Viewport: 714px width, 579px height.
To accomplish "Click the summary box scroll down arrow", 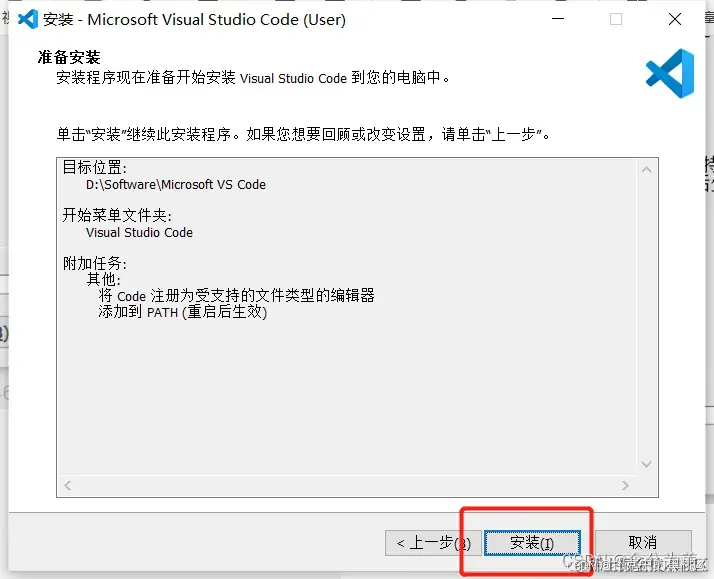I will coord(646,464).
